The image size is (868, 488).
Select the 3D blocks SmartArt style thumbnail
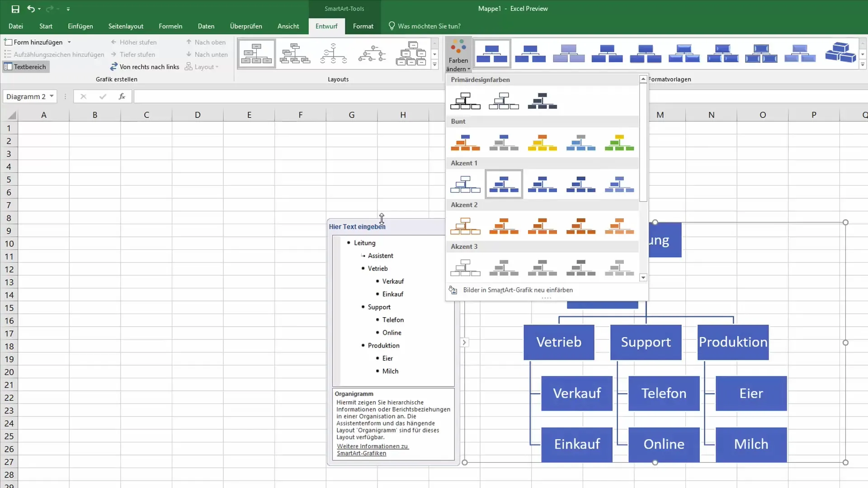[840, 52]
